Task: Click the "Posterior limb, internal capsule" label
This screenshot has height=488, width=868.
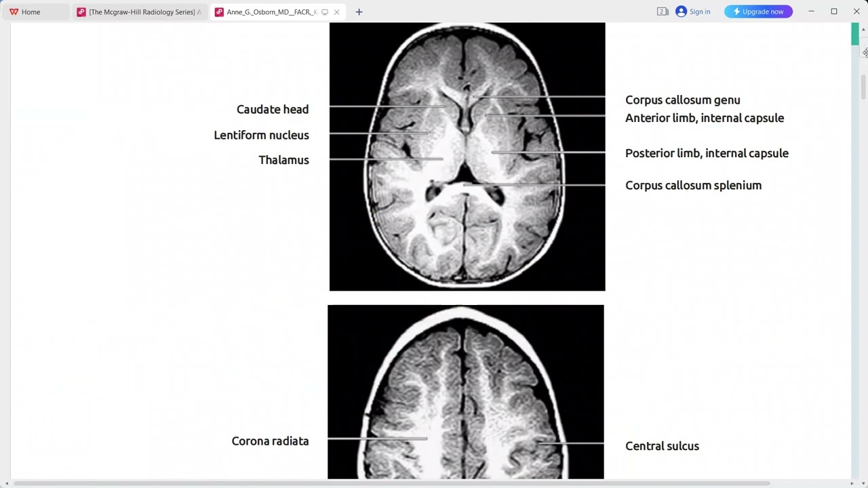Action: 707,153
